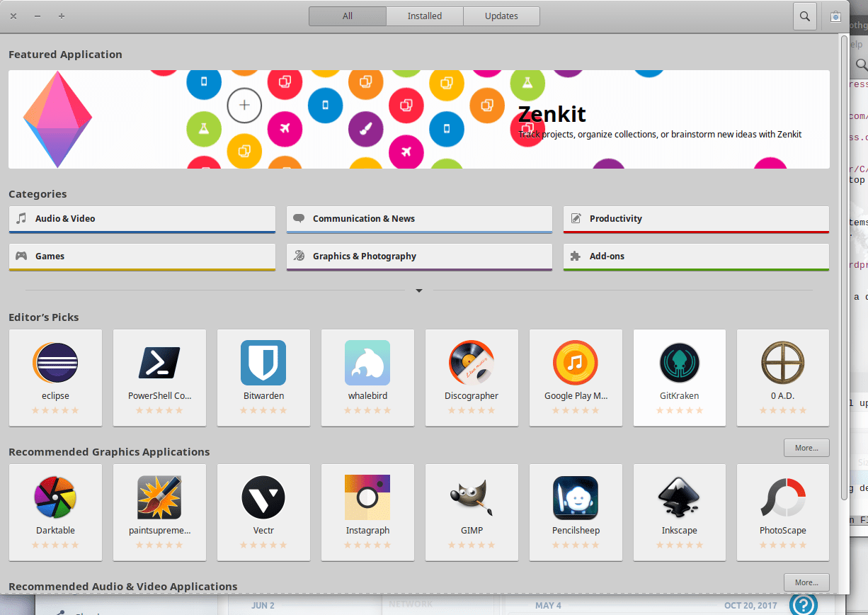The height and width of the screenshot is (615, 868).
Task: Click the Zenkit title text
Action: tap(552, 114)
